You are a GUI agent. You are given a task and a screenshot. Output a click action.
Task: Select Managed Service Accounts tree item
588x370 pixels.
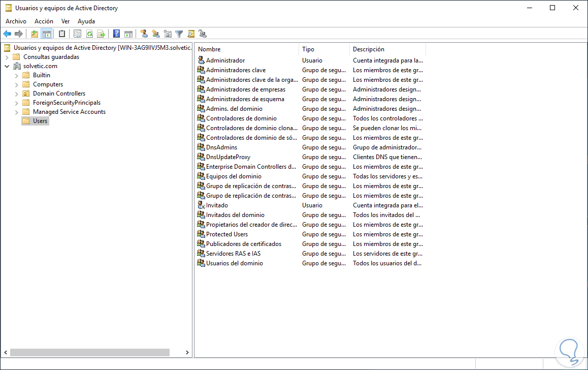(x=70, y=112)
